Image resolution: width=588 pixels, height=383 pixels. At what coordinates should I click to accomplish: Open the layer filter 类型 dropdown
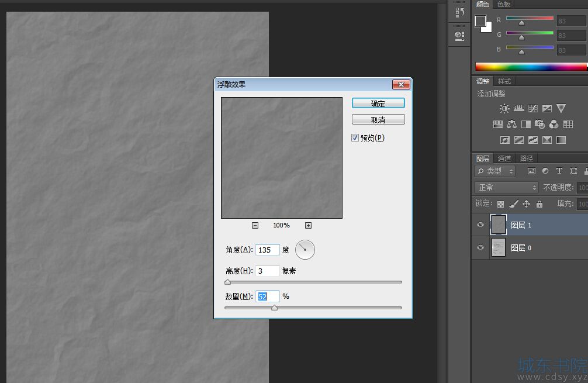point(495,171)
